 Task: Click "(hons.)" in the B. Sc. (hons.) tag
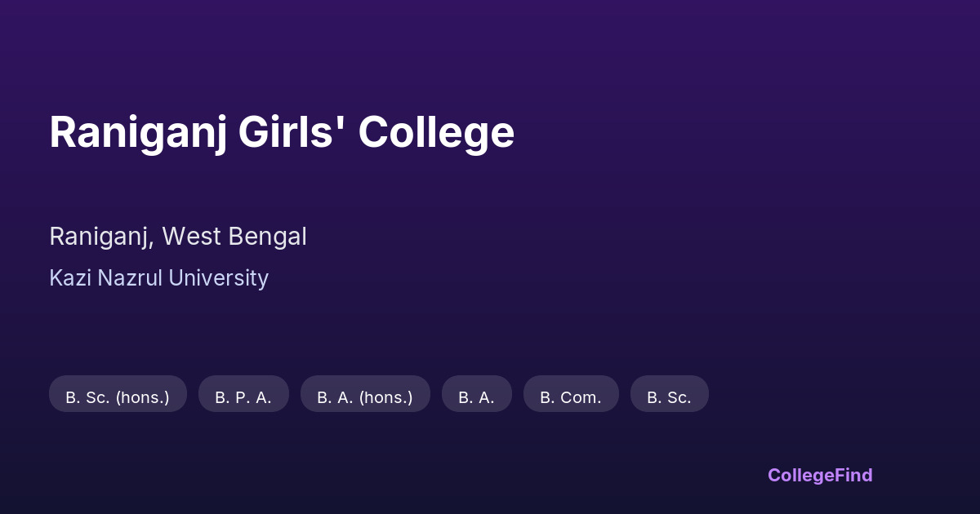(x=142, y=397)
